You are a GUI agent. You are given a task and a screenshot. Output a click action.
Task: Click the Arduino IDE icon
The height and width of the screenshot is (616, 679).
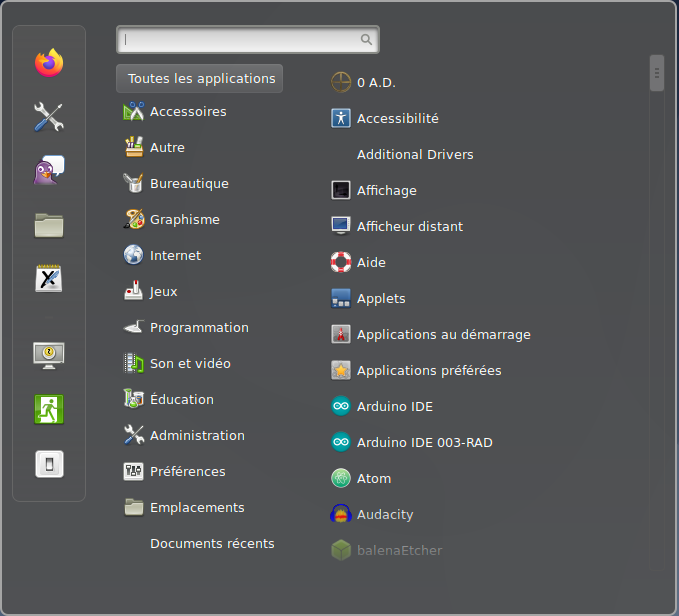click(x=341, y=406)
